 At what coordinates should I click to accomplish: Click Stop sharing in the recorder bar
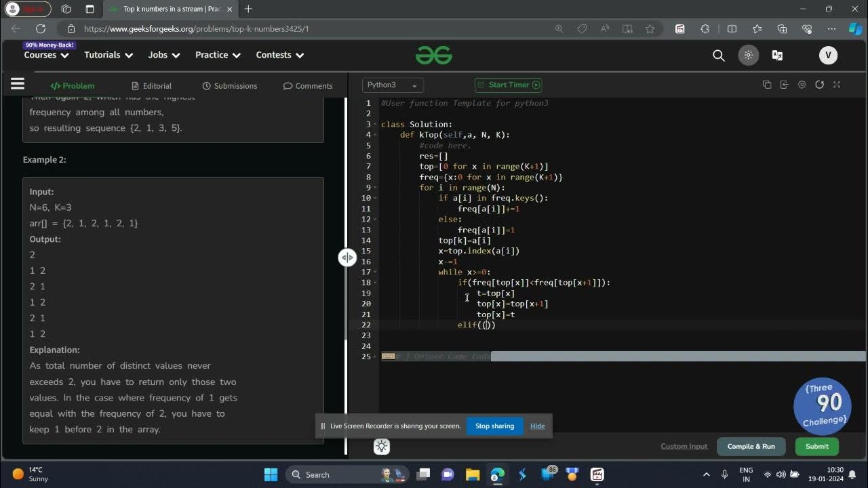pos(494,426)
